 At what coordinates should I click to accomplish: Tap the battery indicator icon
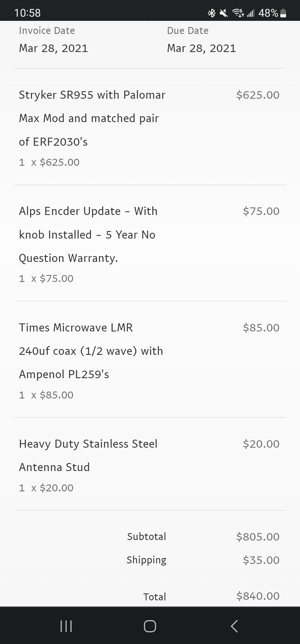(283, 13)
